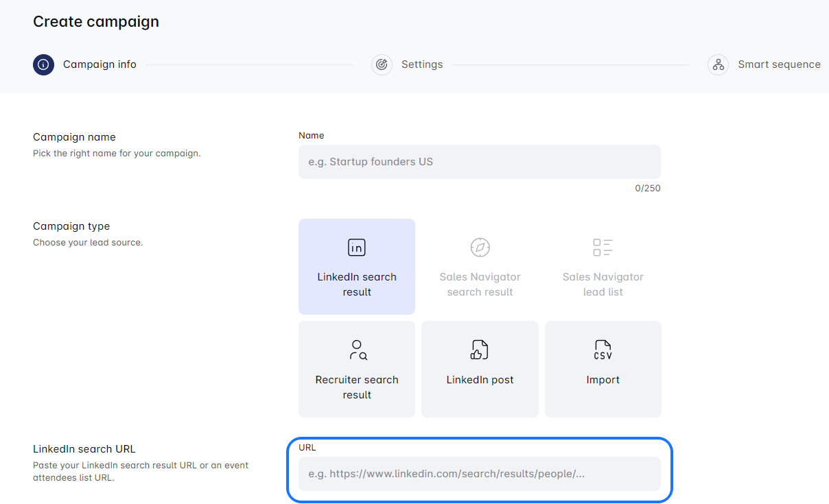Open the Settings step target icon

coord(382,64)
